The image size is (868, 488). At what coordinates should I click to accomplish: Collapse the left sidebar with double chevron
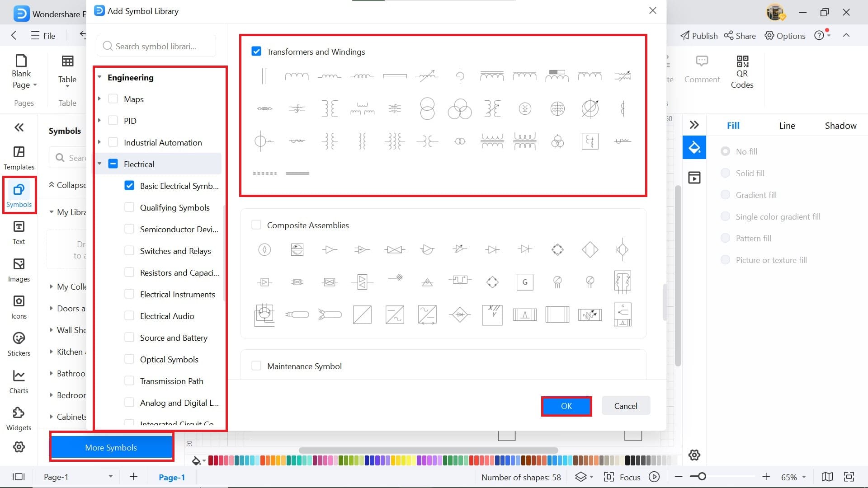(x=19, y=127)
